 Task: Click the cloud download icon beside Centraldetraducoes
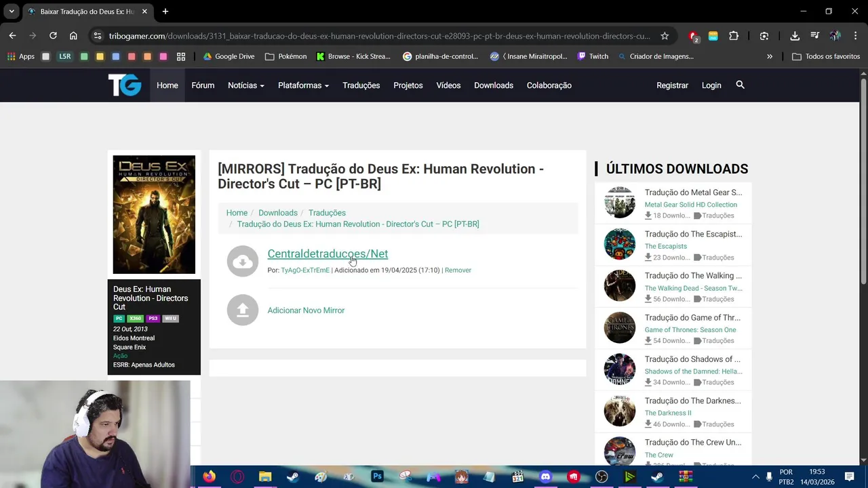pos(243,262)
